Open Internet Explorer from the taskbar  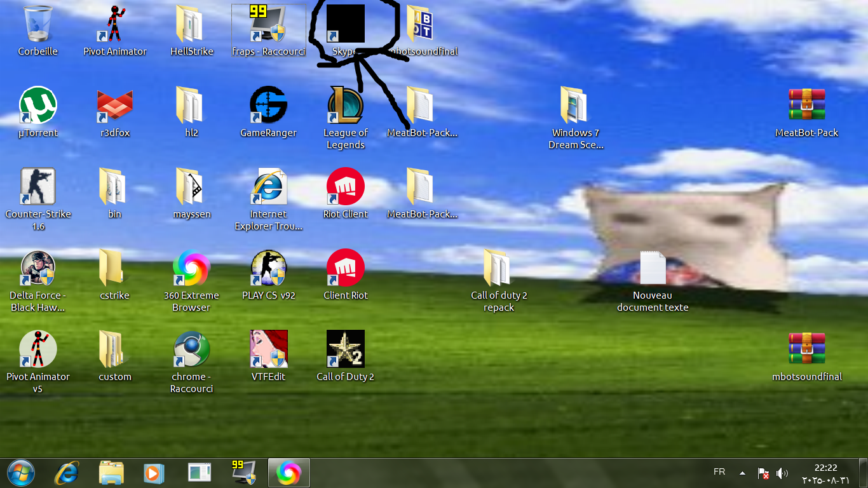[x=67, y=473]
